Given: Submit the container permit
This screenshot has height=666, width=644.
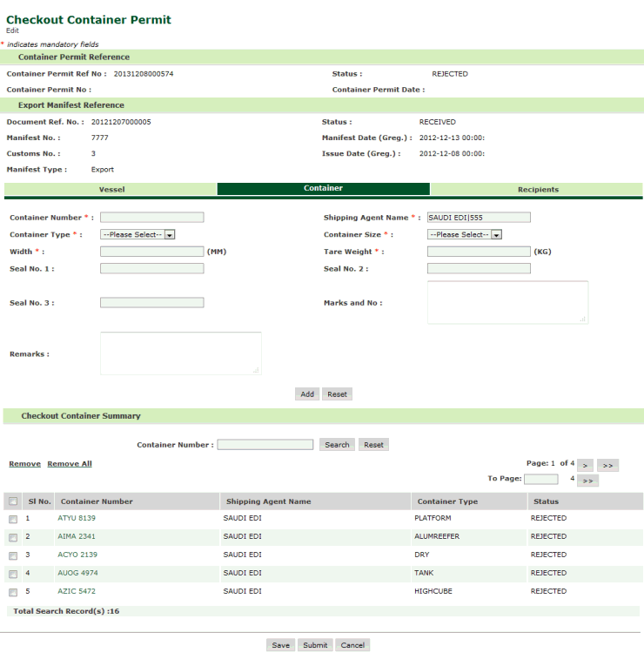Looking at the screenshot, I should pos(315,645).
